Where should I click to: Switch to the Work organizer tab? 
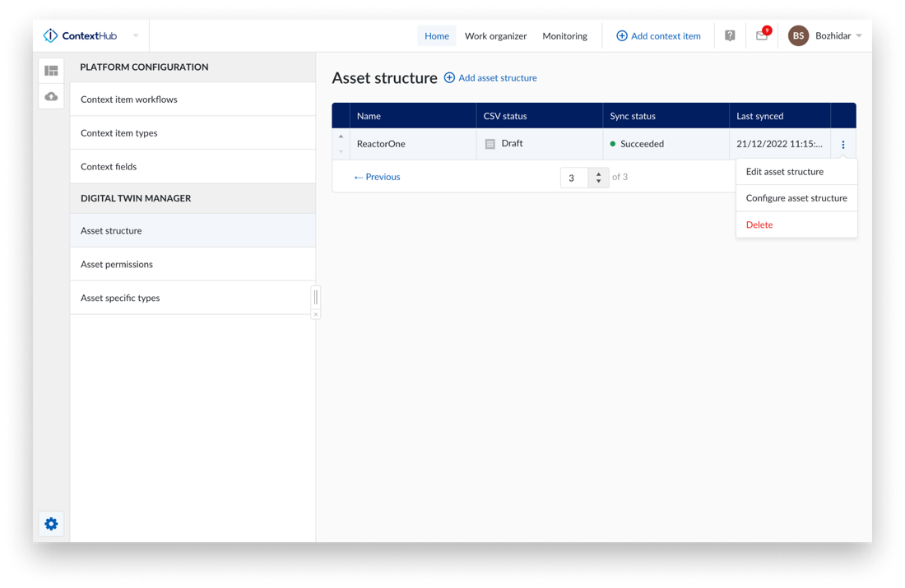tap(495, 36)
